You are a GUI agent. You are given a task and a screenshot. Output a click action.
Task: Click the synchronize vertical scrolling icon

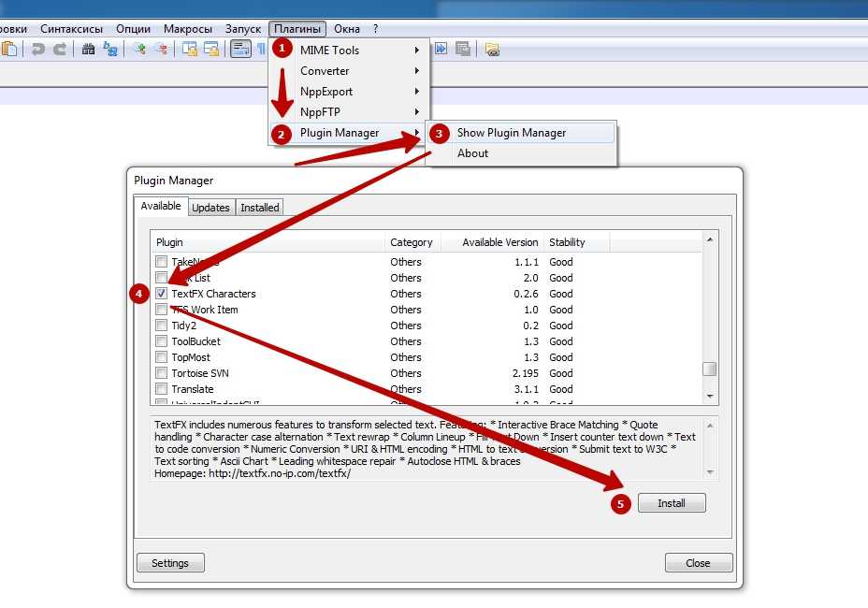190,50
